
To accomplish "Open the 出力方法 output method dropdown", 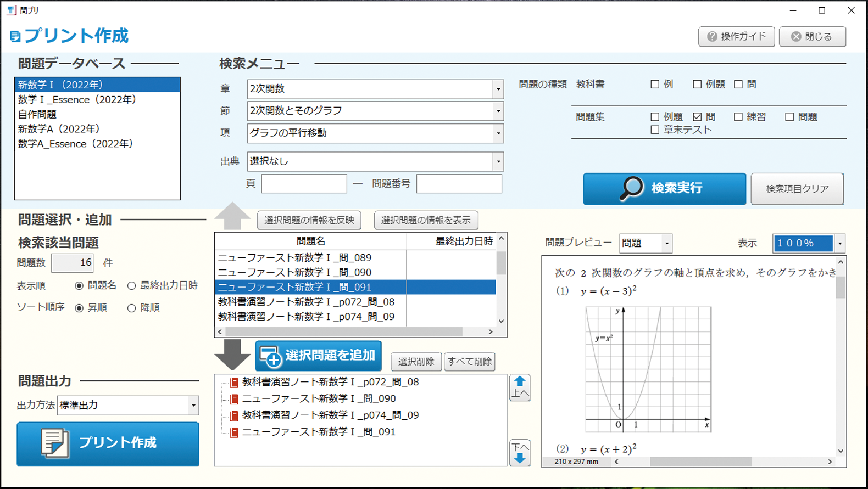I will pos(193,406).
